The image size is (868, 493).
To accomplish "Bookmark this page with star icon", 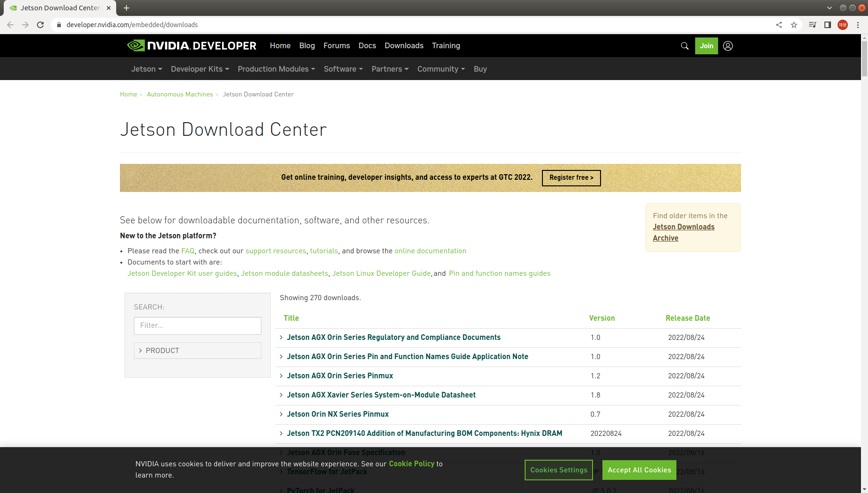I will point(794,25).
